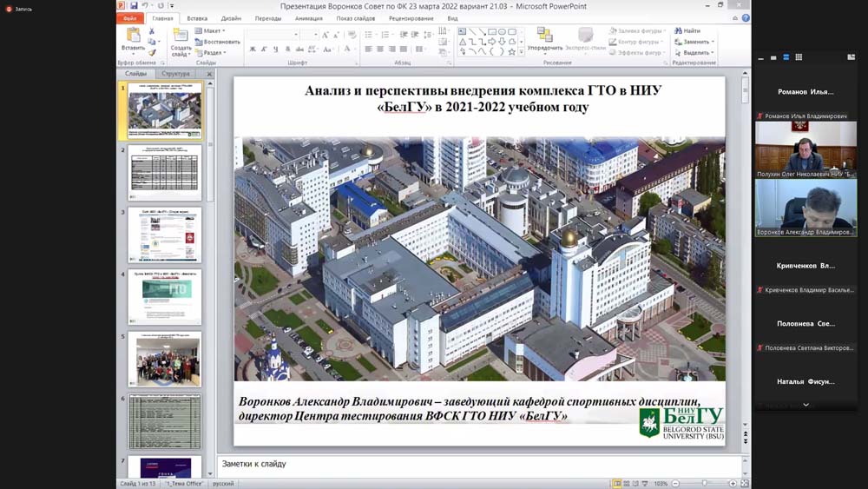Select slide 3 thumbnail in slide panel

tap(165, 235)
